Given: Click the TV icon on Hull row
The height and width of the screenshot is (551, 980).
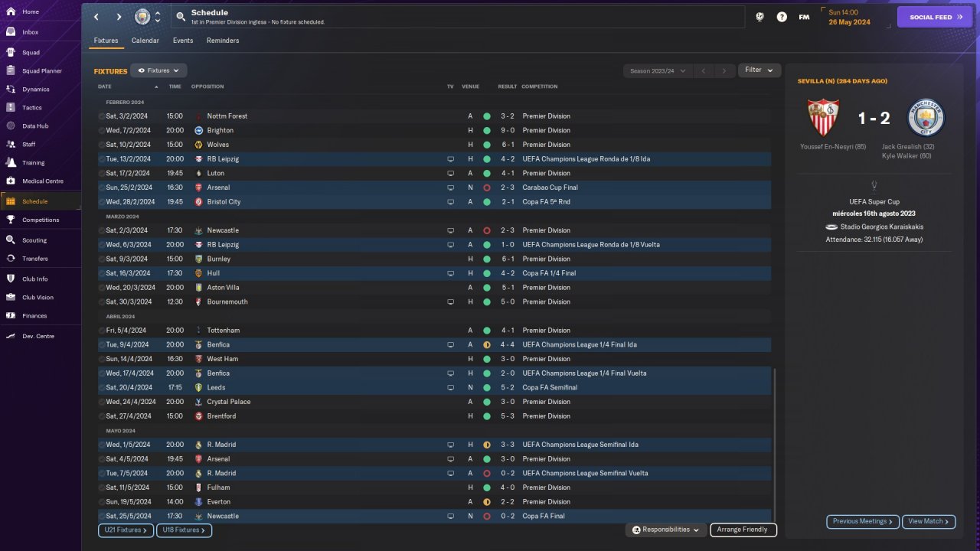Looking at the screenshot, I should point(451,273).
